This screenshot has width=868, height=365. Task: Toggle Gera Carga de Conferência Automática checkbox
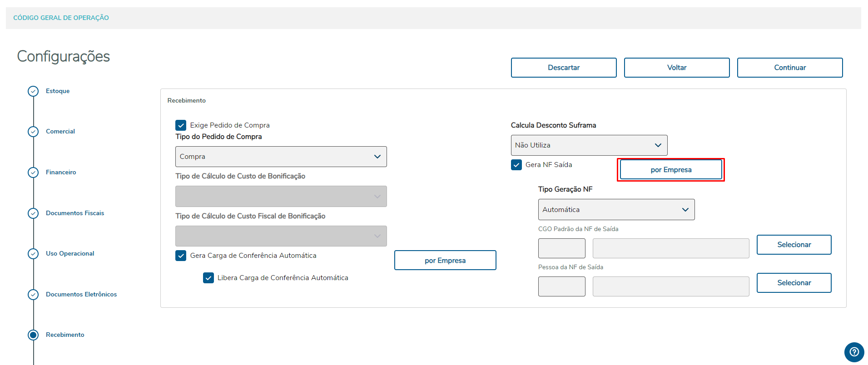pyautogui.click(x=181, y=256)
